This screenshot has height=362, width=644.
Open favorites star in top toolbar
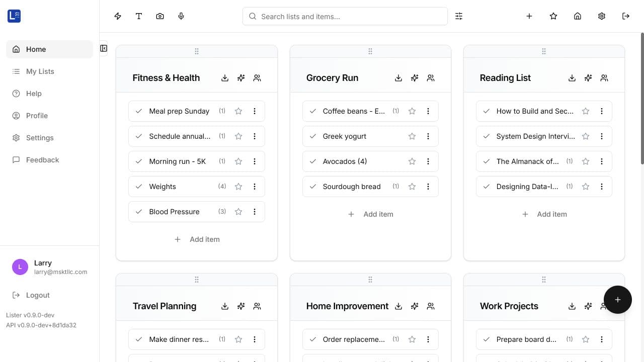pyautogui.click(x=553, y=16)
